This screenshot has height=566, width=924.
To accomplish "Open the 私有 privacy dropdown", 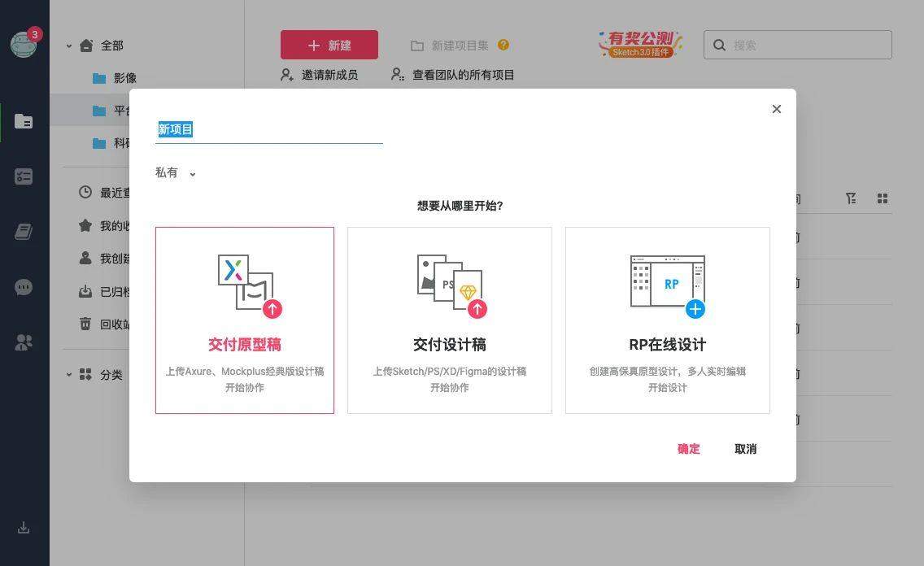I will click(175, 172).
